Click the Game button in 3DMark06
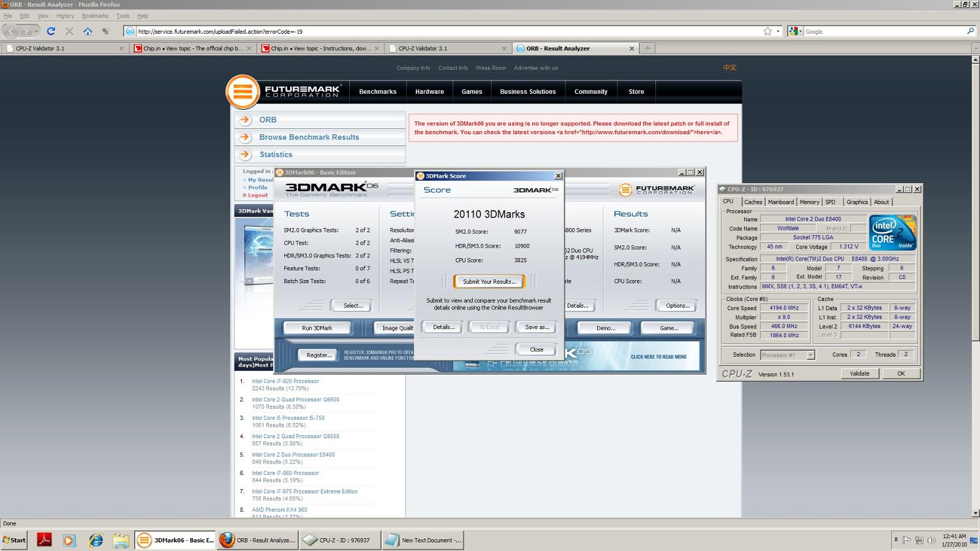980x551 pixels. (669, 328)
